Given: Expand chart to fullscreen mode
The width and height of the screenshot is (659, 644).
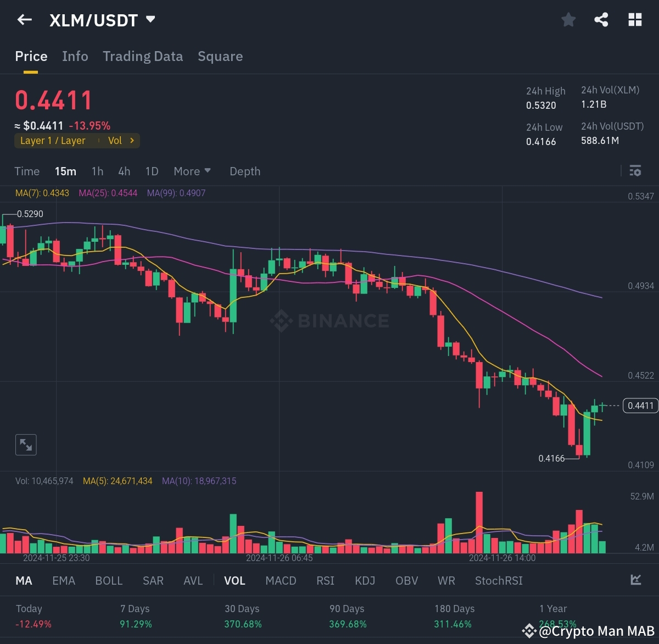Looking at the screenshot, I should (25, 445).
